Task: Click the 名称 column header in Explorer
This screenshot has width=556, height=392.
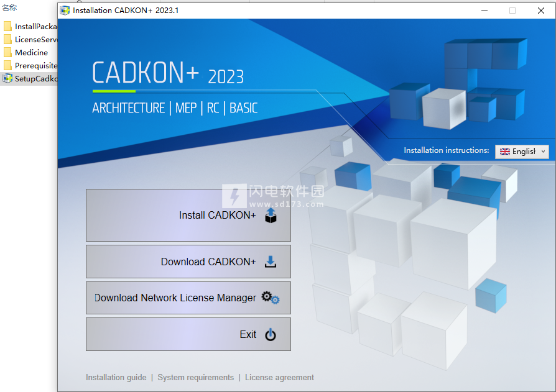Action: point(9,8)
